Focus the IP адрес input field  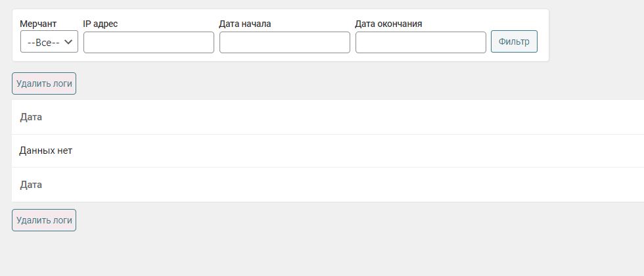pos(149,42)
